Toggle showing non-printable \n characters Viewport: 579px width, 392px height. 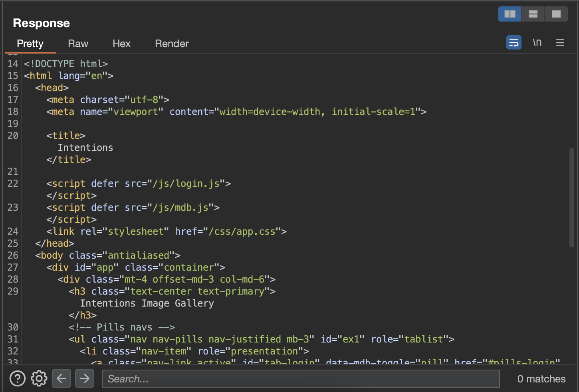click(537, 42)
